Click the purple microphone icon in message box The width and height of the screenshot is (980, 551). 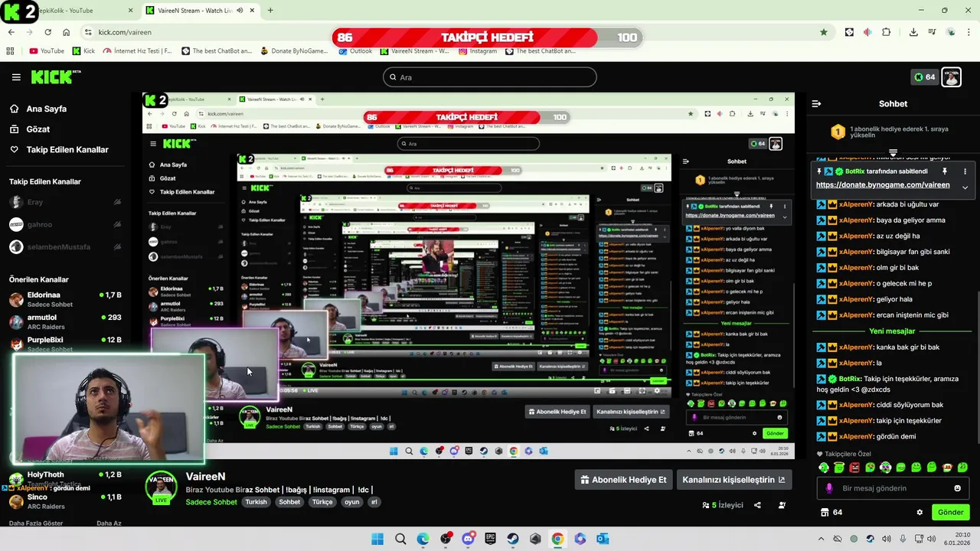[829, 488]
